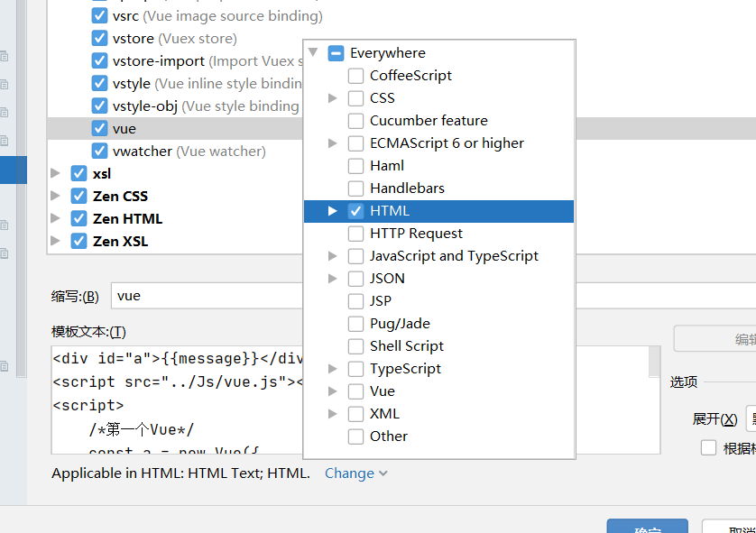Disable the vstore template checkbox
The image size is (756, 533).
click(99, 39)
